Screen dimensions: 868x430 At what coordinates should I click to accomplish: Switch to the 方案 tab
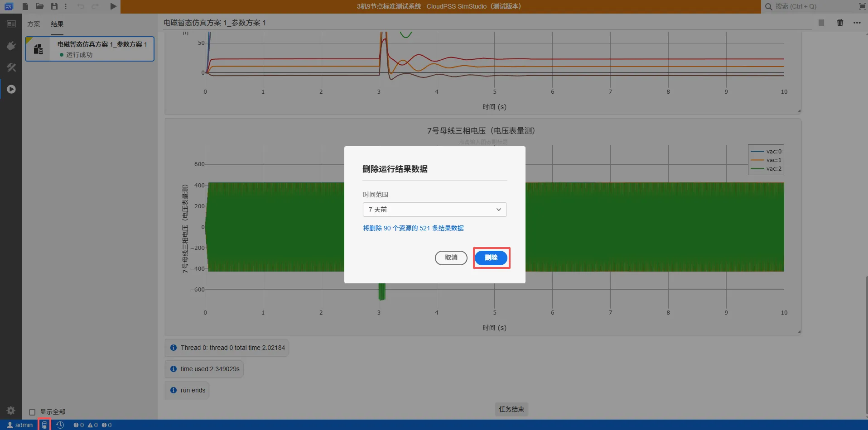(x=34, y=24)
